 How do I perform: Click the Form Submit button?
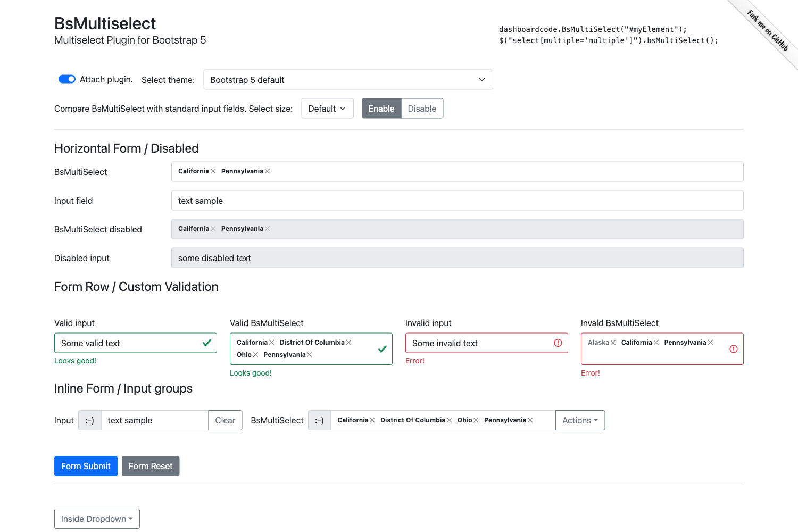pos(86,465)
